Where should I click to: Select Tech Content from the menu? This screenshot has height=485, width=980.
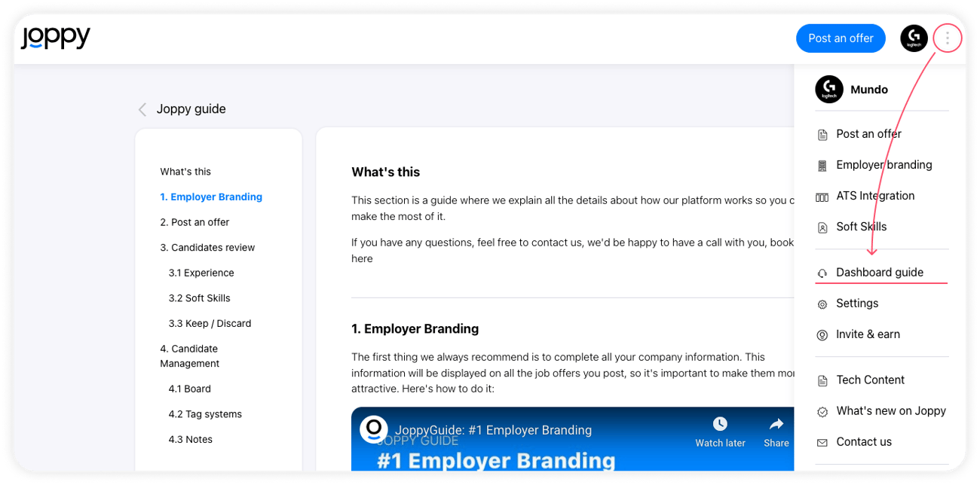[870, 380]
